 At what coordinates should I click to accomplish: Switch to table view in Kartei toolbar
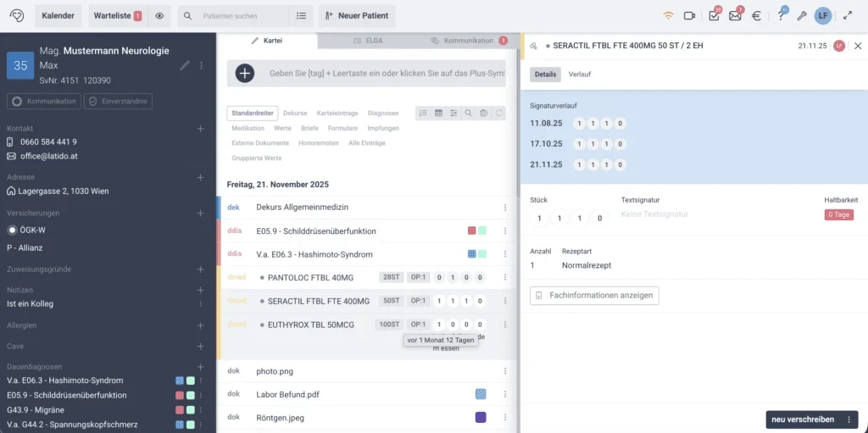pyautogui.click(x=438, y=113)
